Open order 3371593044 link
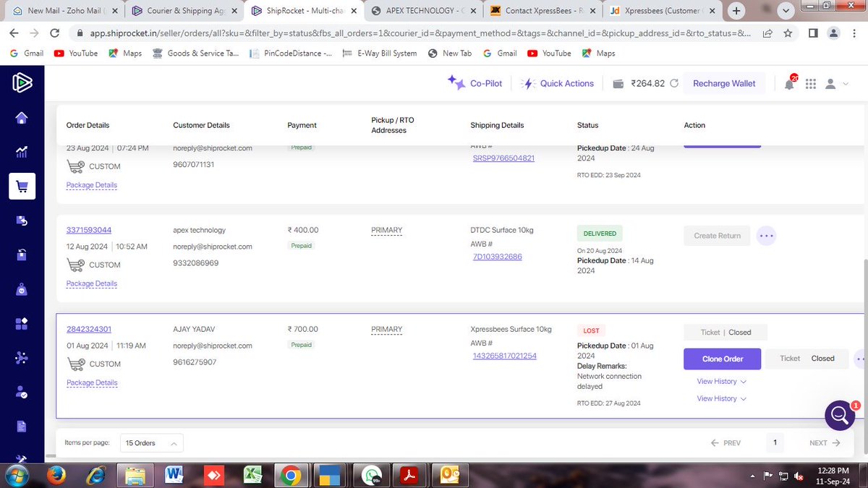Viewport: 868px width, 488px height. point(89,230)
